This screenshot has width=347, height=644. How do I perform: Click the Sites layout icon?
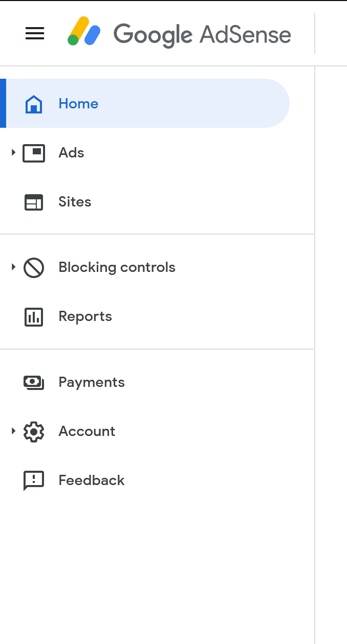point(34,202)
